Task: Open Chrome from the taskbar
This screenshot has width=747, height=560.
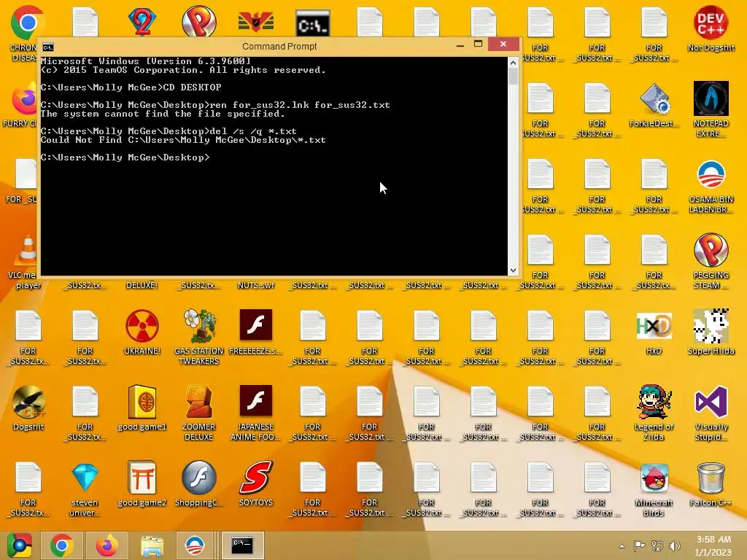Action: (x=61, y=545)
